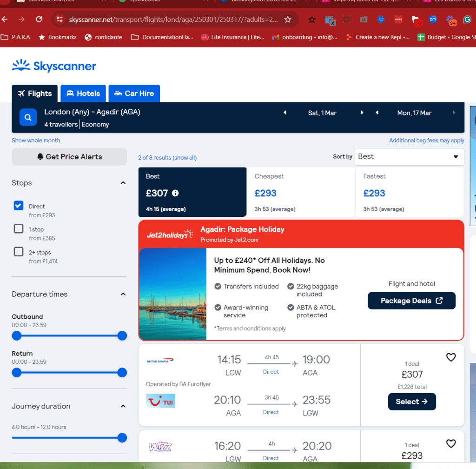Open the Grammarly extension icon
Screen dimensions: 476x469
coord(467,20)
